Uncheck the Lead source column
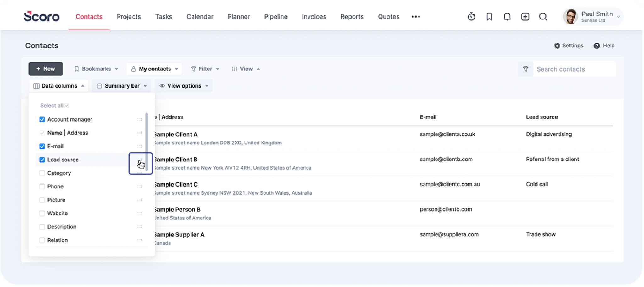Screen dimensions: 644x287 coord(42,160)
